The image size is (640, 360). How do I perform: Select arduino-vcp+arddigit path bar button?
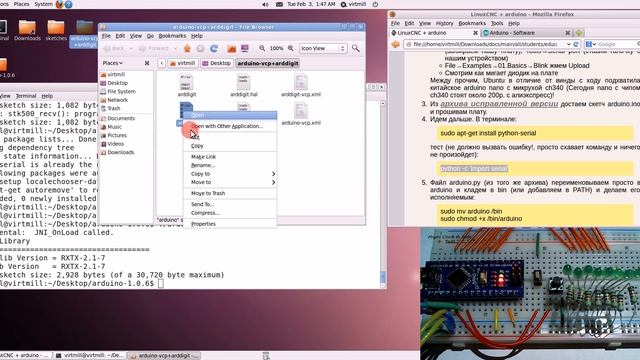point(268,63)
